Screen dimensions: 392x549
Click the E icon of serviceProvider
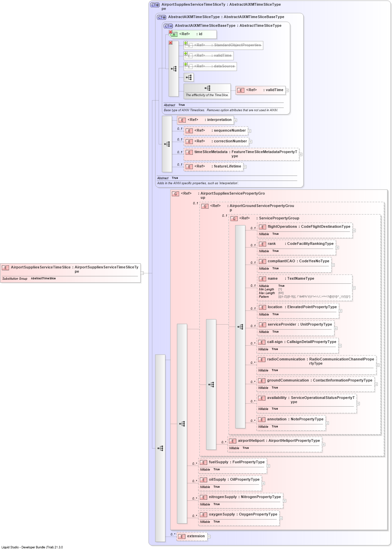(262, 325)
